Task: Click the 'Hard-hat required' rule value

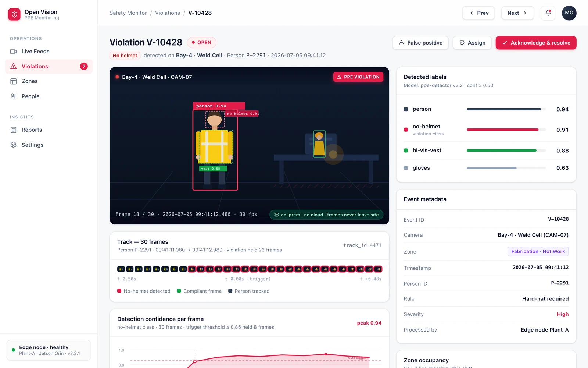Action: click(545, 299)
